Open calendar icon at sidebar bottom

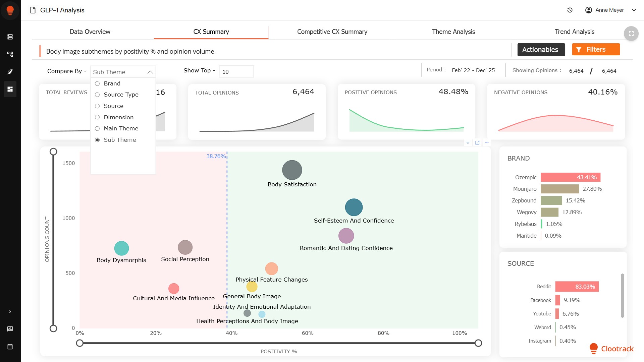click(10, 347)
